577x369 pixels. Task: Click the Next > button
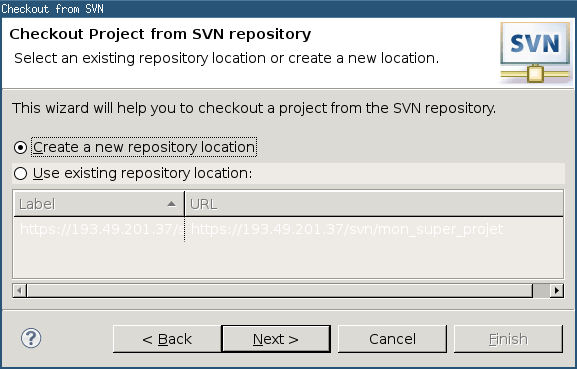pos(276,339)
